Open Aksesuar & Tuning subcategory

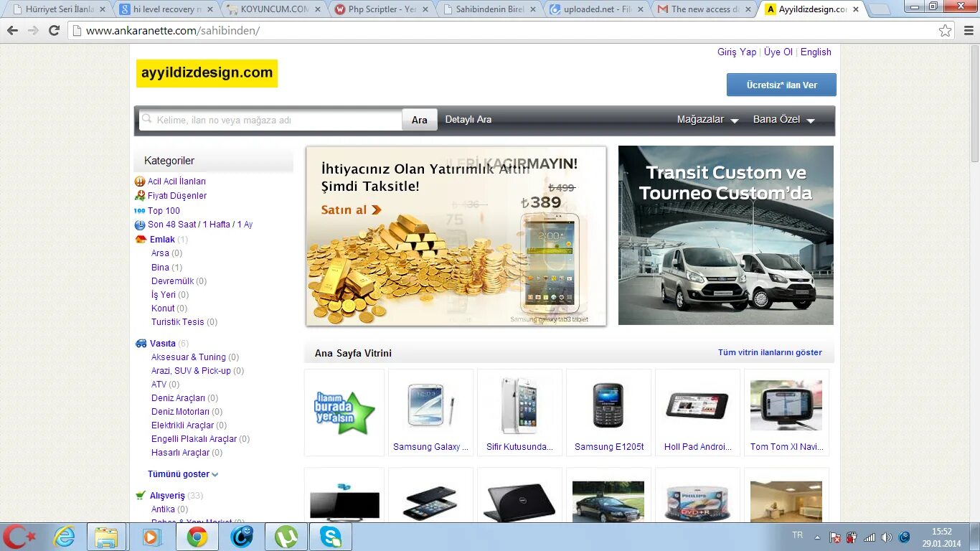(x=189, y=357)
